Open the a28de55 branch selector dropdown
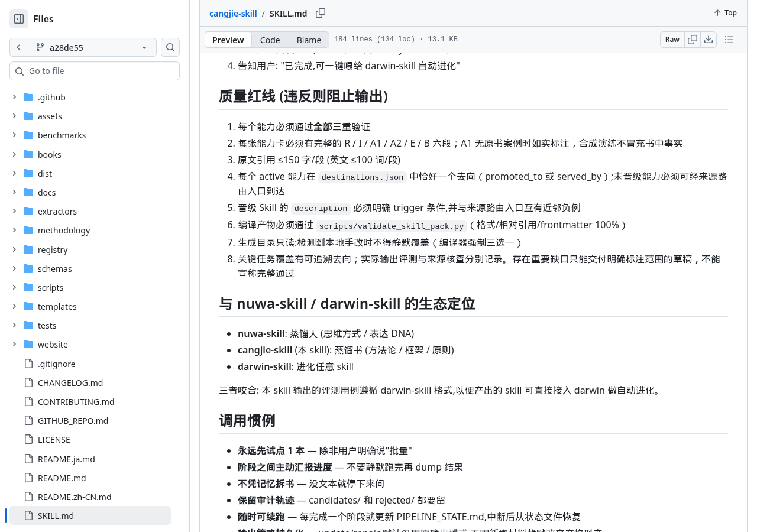Screen dimensions: 757x532 pyautogui.click(x=92, y=47)
